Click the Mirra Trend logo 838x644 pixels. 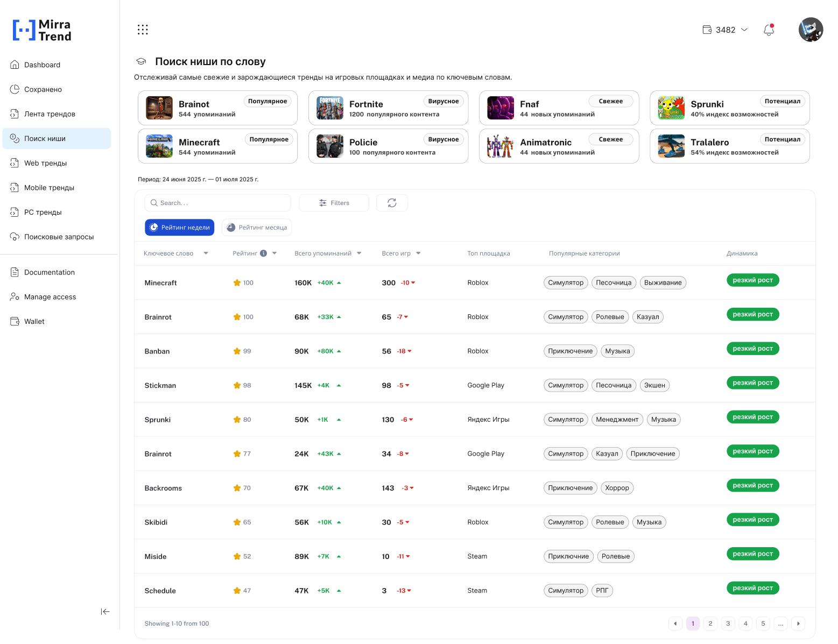[x=42, y=30]
